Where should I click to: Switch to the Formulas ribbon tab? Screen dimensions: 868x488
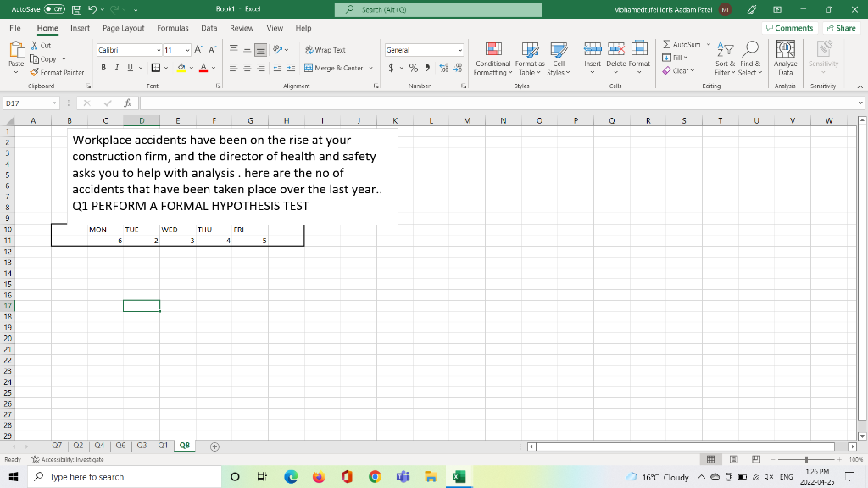tap(173, 27)
